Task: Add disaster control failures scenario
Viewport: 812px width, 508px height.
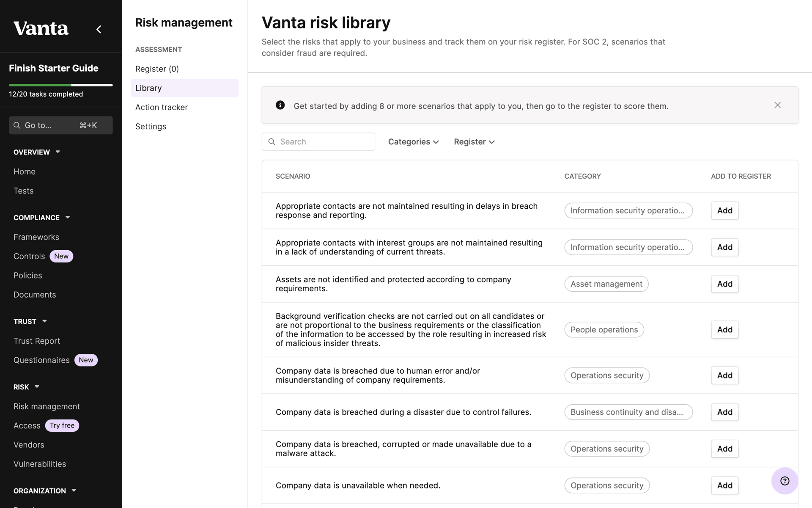Action: [725, 412]
